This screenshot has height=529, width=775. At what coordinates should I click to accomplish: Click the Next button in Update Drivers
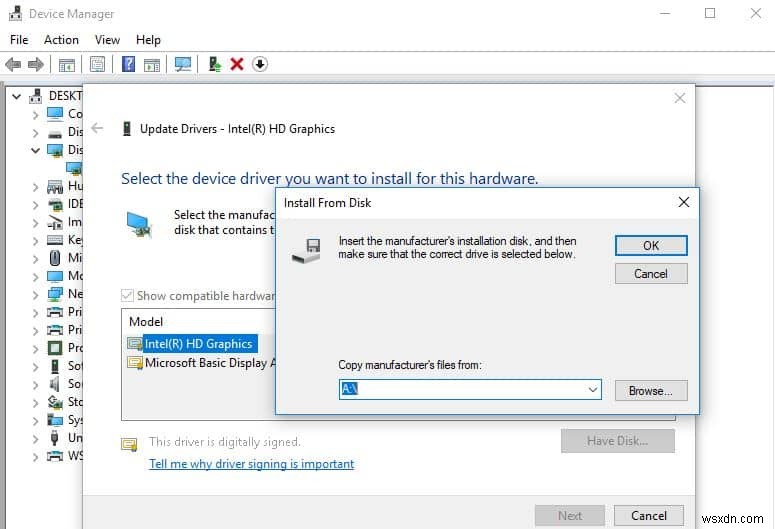point(569,516)
